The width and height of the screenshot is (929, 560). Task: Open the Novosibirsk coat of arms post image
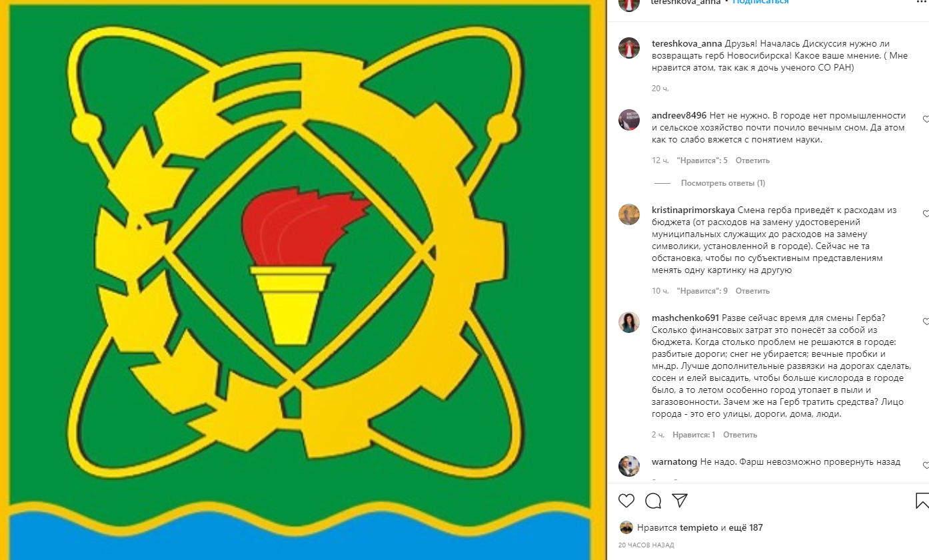tap(303, 280)
